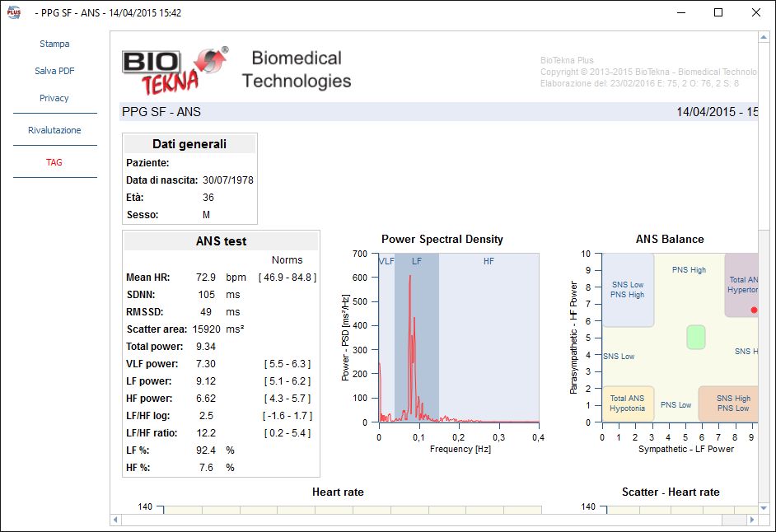Click the SNS Low PNS High zone
Screen dimensions: 776x532
click(x=628, y=290)
